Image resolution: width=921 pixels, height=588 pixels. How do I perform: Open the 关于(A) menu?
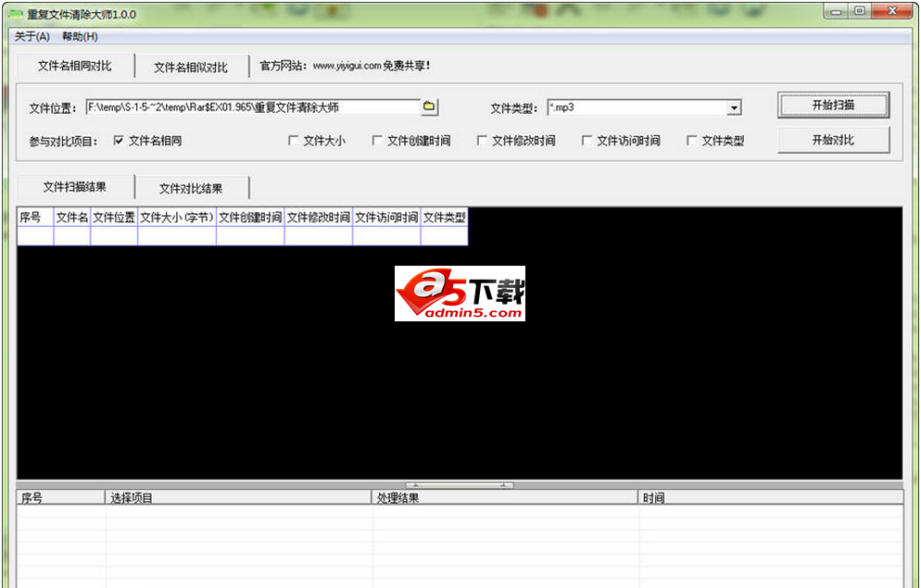click(32, 36)
